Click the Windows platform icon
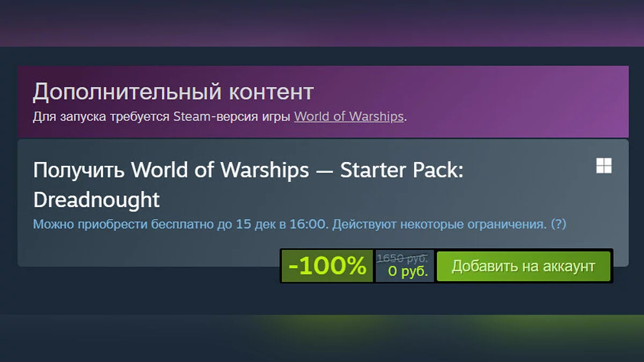 pyautogui.click(x=604, y=166)
